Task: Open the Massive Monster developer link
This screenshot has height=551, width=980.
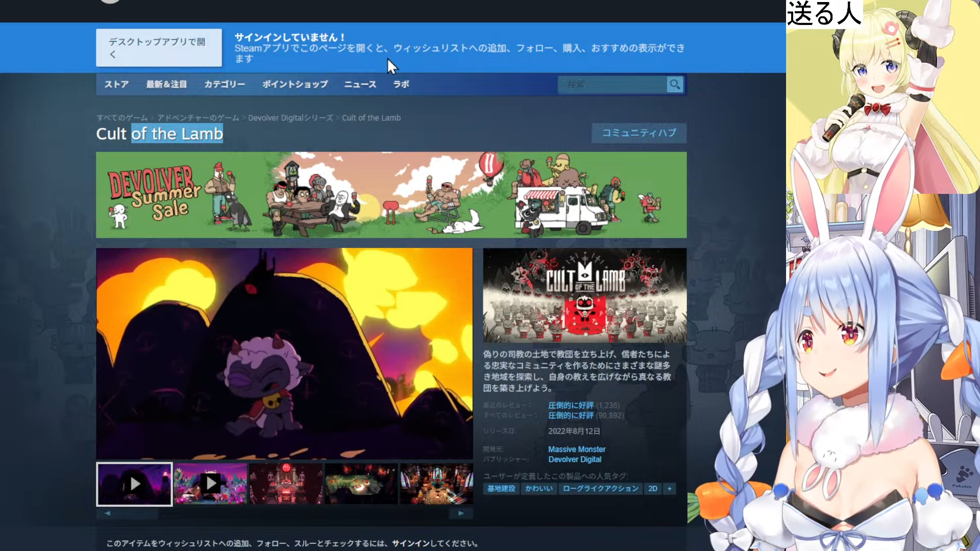Action: click(x=577, y=449)
